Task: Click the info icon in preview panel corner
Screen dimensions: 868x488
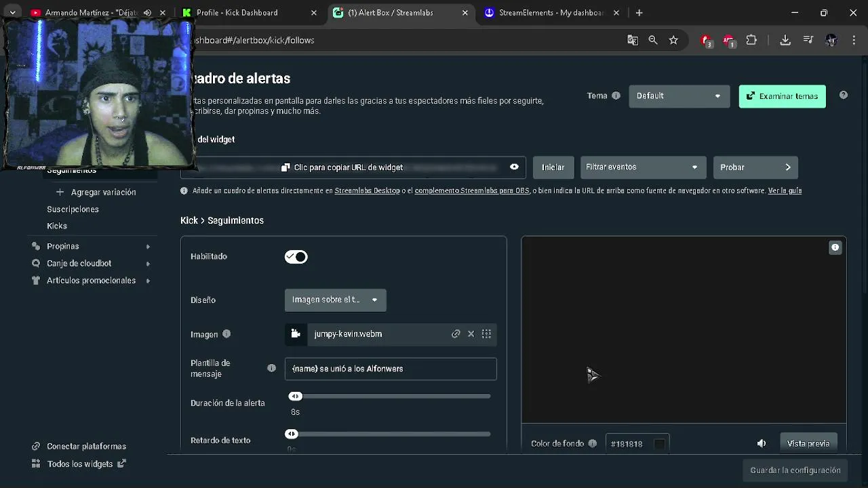Action: pyautogui.click(x=835, y=247)
